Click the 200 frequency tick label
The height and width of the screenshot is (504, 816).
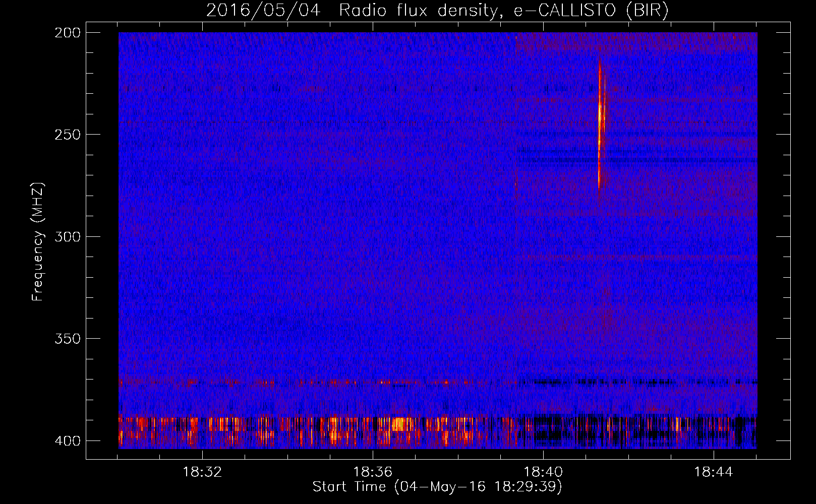68,33
